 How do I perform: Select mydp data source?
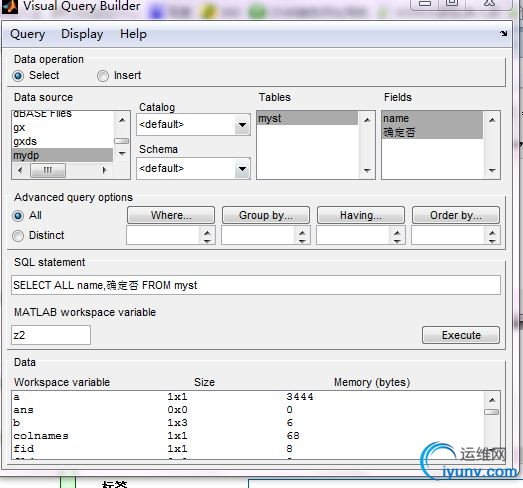[x=62, y=155]
